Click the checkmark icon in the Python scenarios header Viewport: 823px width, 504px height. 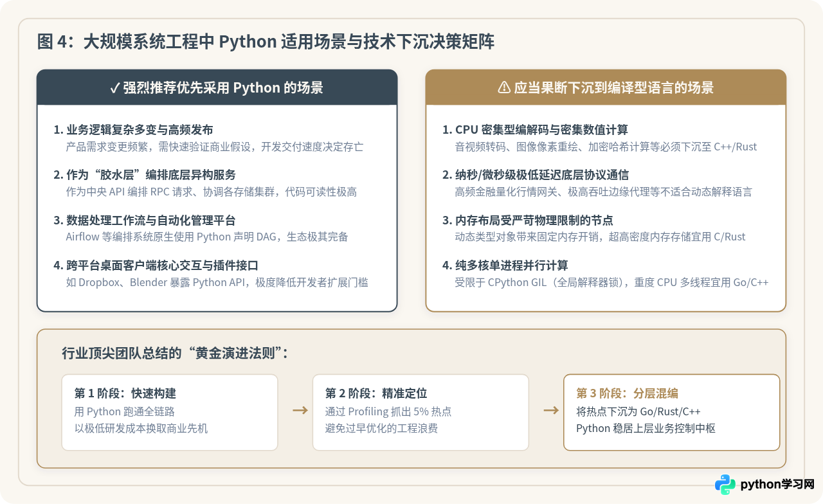coord(115,88)
